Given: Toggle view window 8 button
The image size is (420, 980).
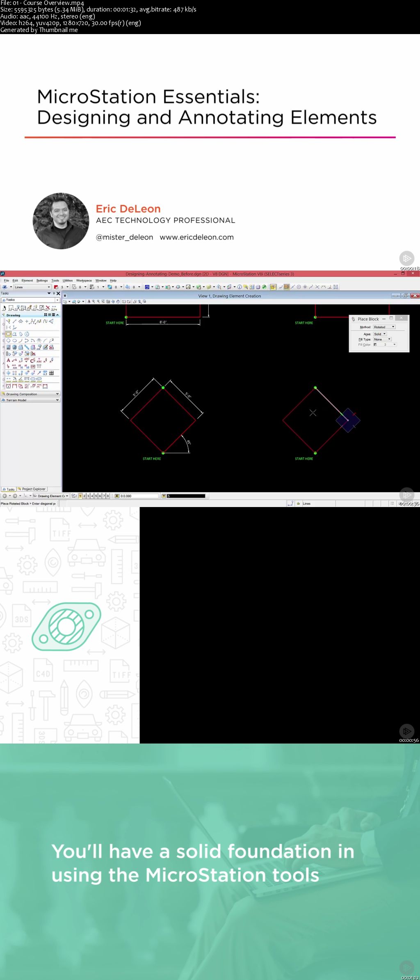Looking at the screenshot, I should (108, 496).
